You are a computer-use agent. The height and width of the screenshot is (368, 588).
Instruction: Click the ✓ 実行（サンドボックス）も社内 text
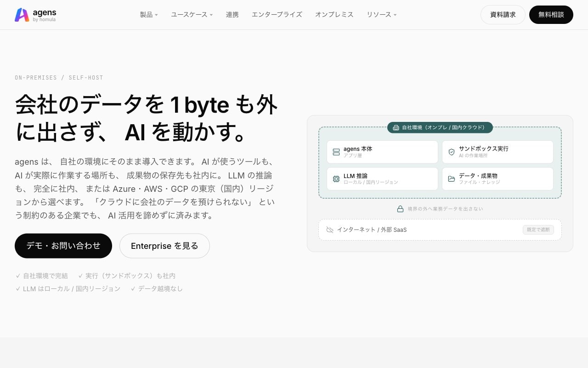[x=127, y=276]
